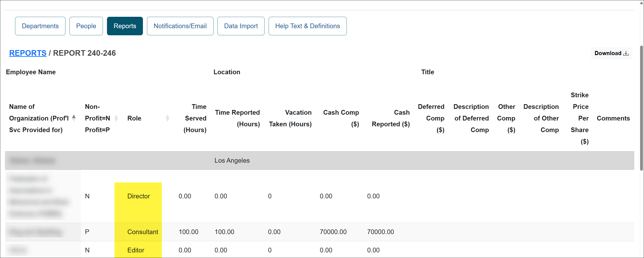Click the Download button

(x=611, y=53)
